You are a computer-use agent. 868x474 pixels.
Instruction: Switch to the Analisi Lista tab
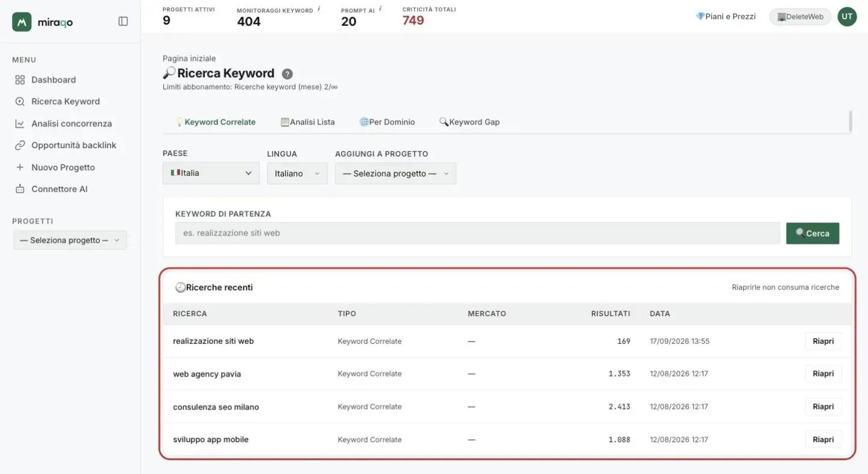tap(307, 122)
